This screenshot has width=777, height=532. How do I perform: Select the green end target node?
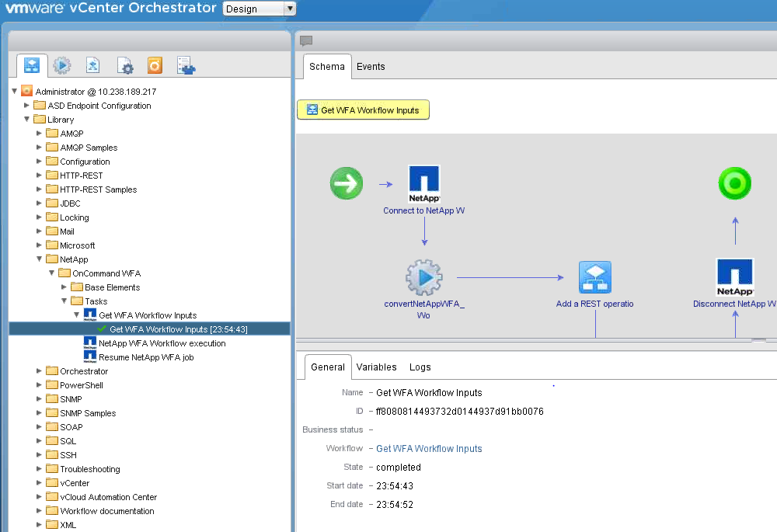coord(735,183)
